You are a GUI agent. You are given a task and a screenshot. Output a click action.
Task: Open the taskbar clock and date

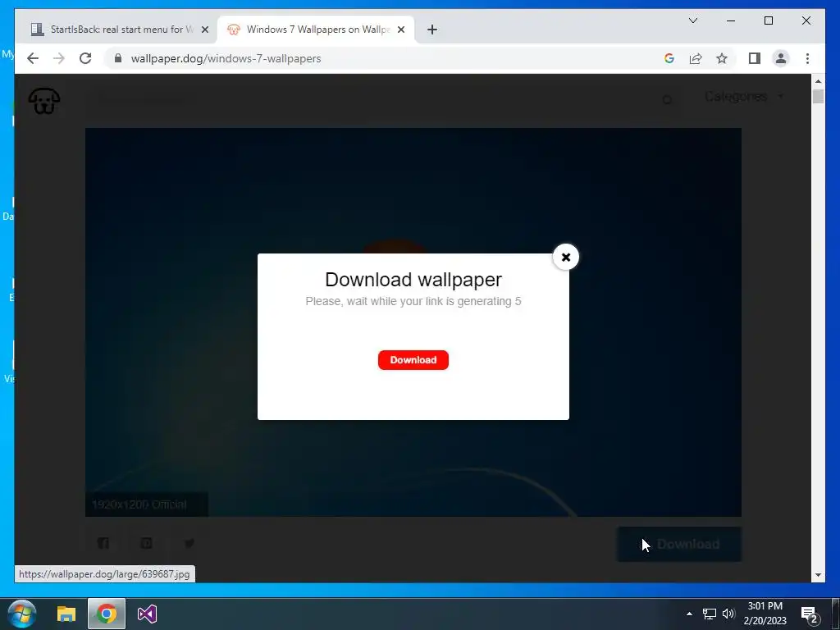tap(765, 614)
